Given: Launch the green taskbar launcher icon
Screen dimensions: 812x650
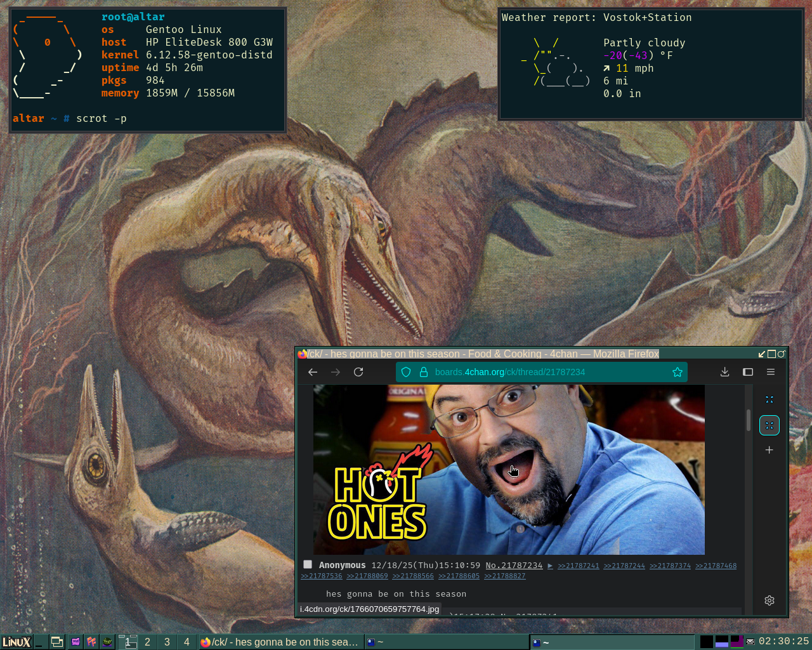Looking at the screenshot, I should point(107,642).
